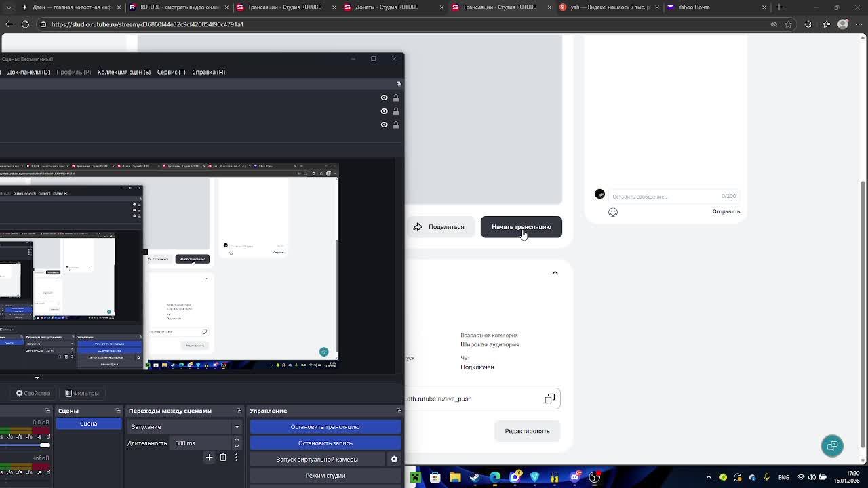Open Фильтры source filters button
Screen dimensions: 868x488
pyautogui.click(x=82, y=393)
